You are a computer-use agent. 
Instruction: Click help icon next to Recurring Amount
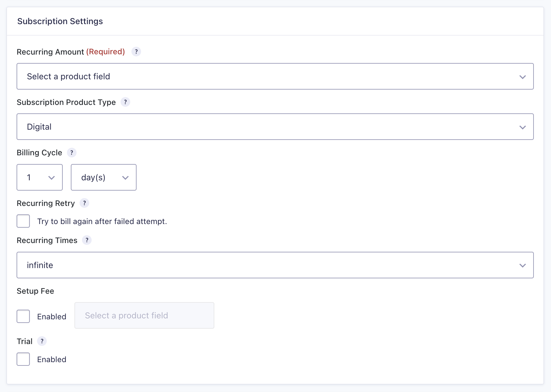136,52
